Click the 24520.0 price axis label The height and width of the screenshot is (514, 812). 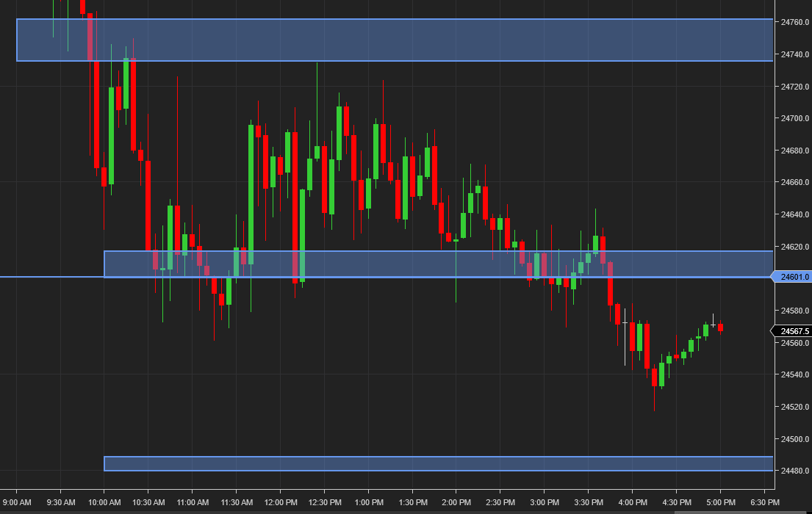click(794, 407)
